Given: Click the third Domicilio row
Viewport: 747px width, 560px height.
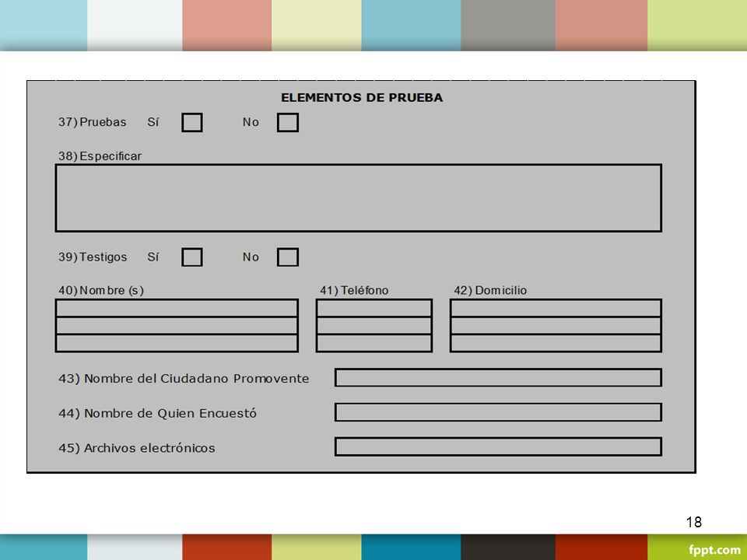Looking at the screenshot, I should coord(556,343).
